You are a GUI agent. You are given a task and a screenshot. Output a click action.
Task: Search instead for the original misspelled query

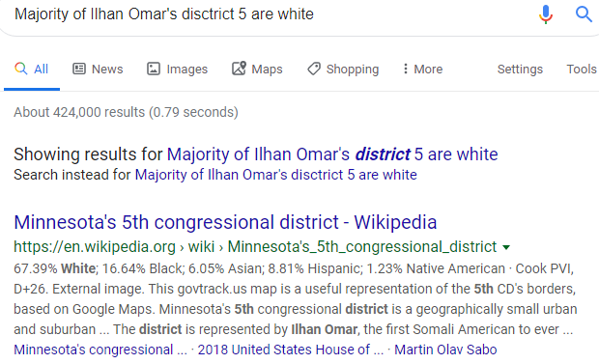coord(275,175)
